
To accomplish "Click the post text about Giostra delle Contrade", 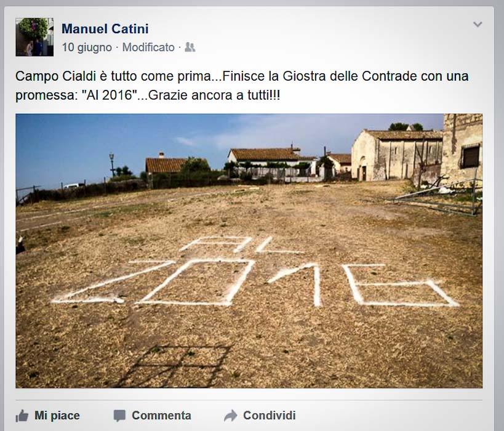I will coord(242,86).
